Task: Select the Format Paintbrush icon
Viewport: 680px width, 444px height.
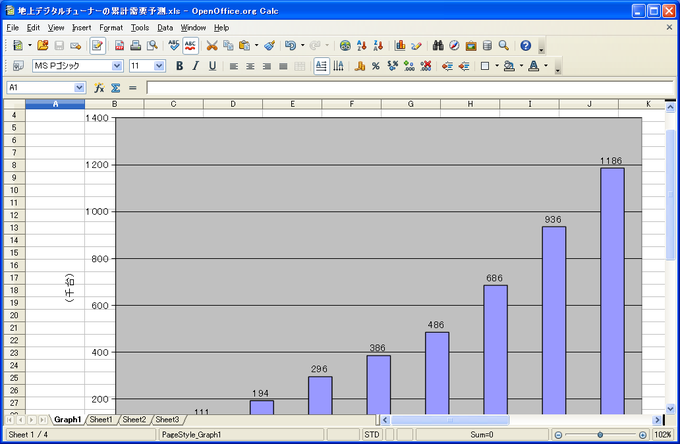Action: coord(269,45)
